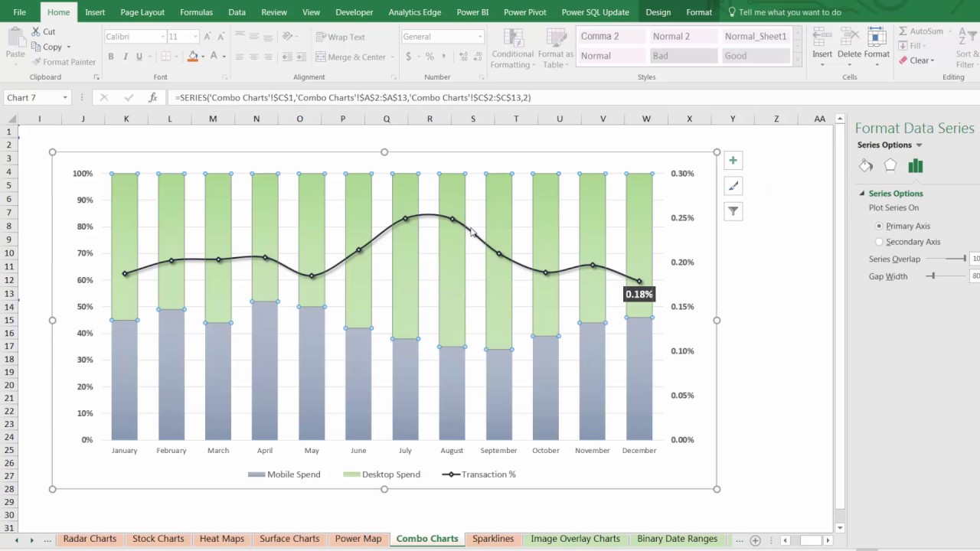Apply Accounting dollar number format
The image size is (980, 551).
pos(409,57)
